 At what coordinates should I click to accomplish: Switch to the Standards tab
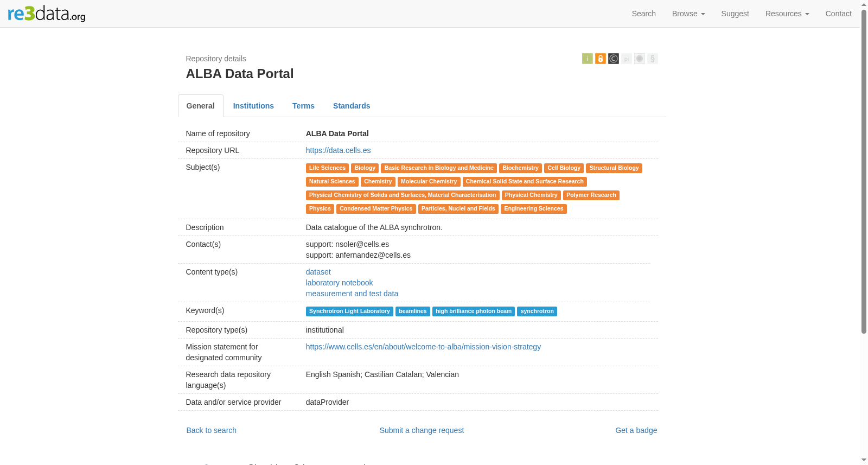352,106
